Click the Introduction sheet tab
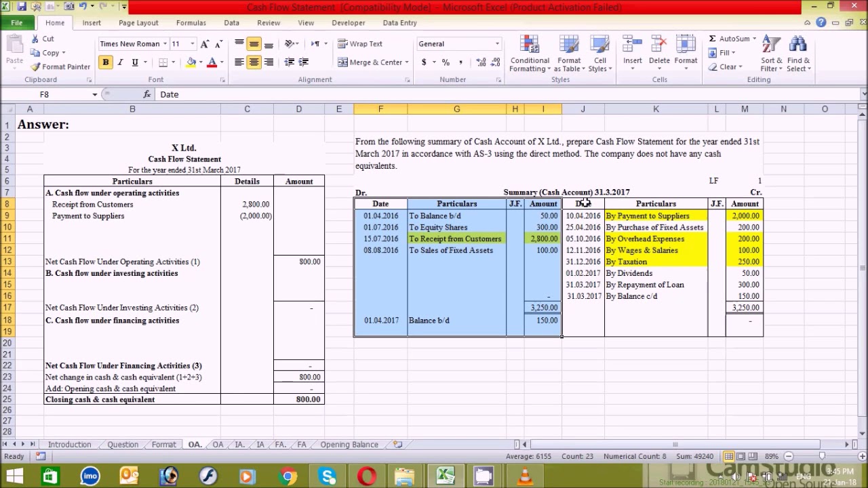The height and width of the screenshot is (488, 868). pyautogui.click(x=69, y=445)
